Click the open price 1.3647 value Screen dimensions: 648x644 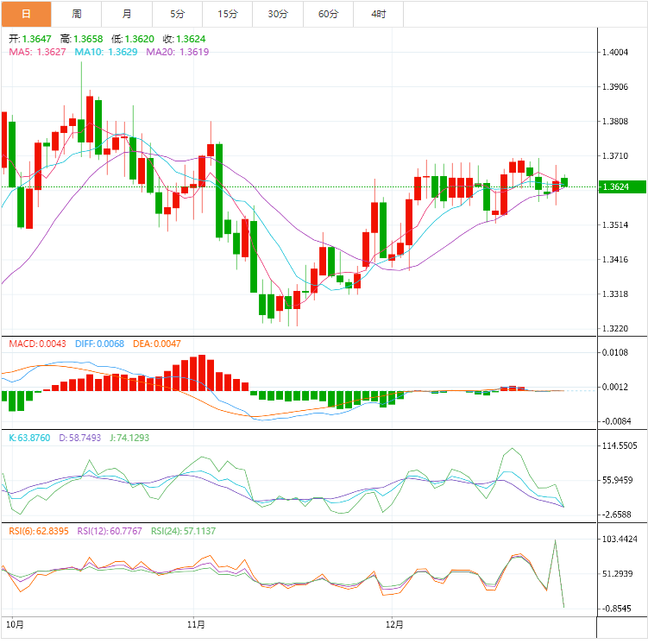(x=37, y=39)
